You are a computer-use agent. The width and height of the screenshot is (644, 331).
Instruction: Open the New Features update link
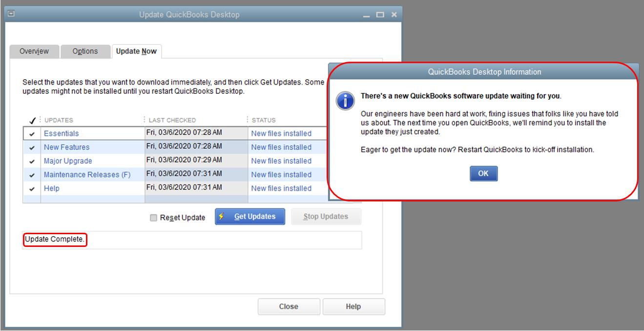coord(66,147)
